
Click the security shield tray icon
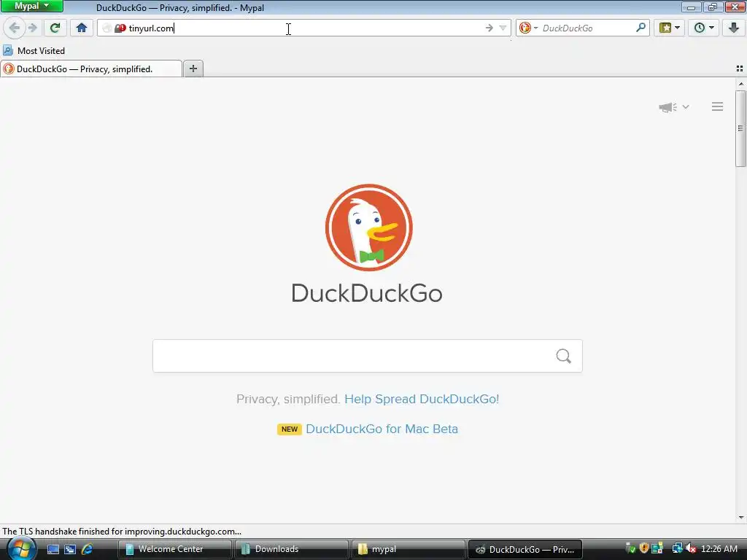pos(643,548)
